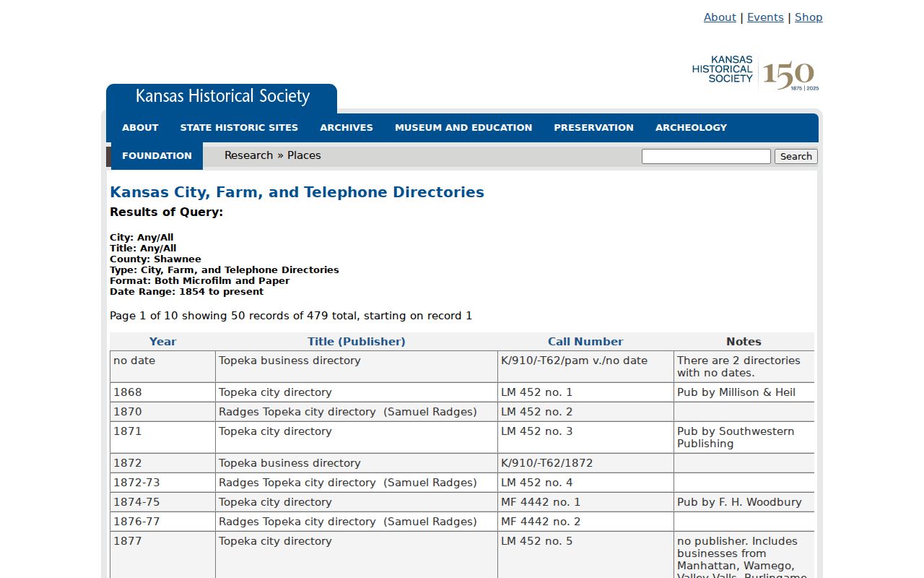Click the 'Page 1 of 10' record count text
Viewport: 924px width, 578px height.
(x=291, y=316)
